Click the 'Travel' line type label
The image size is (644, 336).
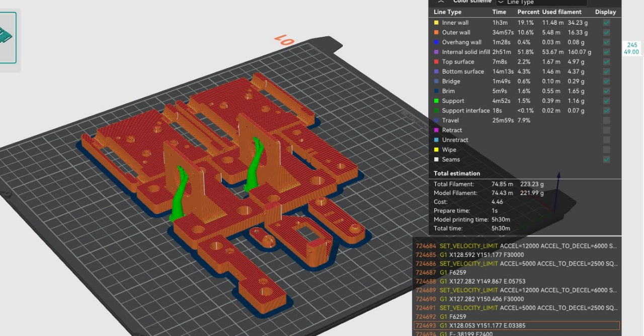tap(450, 120)
